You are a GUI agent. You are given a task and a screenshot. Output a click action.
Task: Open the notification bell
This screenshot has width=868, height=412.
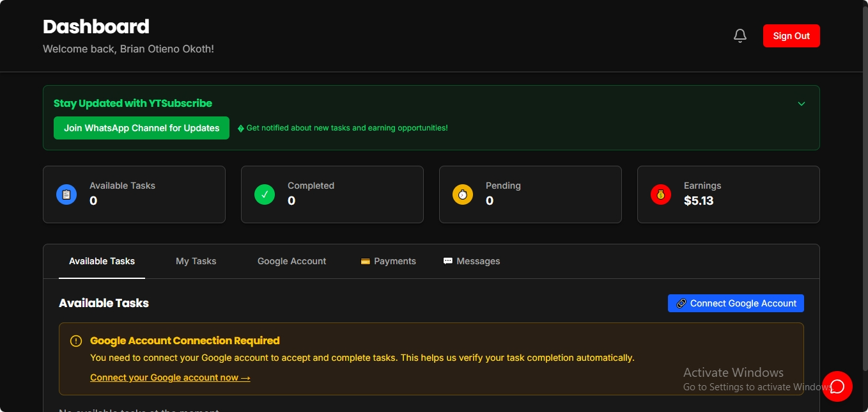point(740,36)
